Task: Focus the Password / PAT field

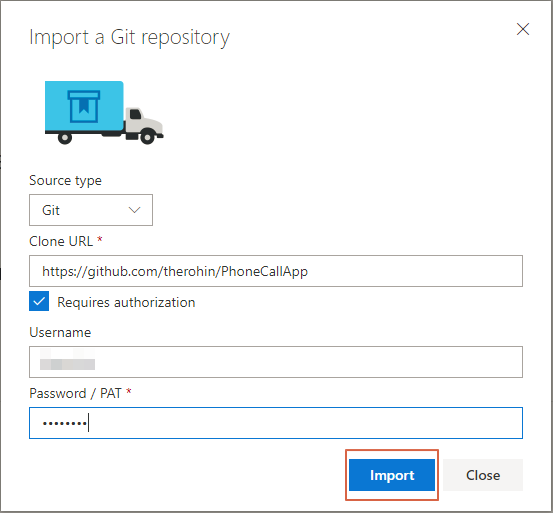Action: [x=276, y=423]
